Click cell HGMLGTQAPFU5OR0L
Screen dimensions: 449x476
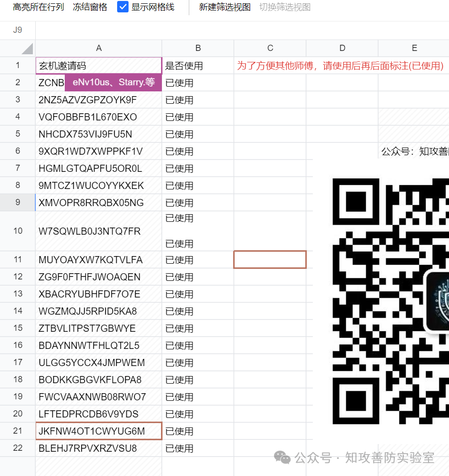coord(99,169)
